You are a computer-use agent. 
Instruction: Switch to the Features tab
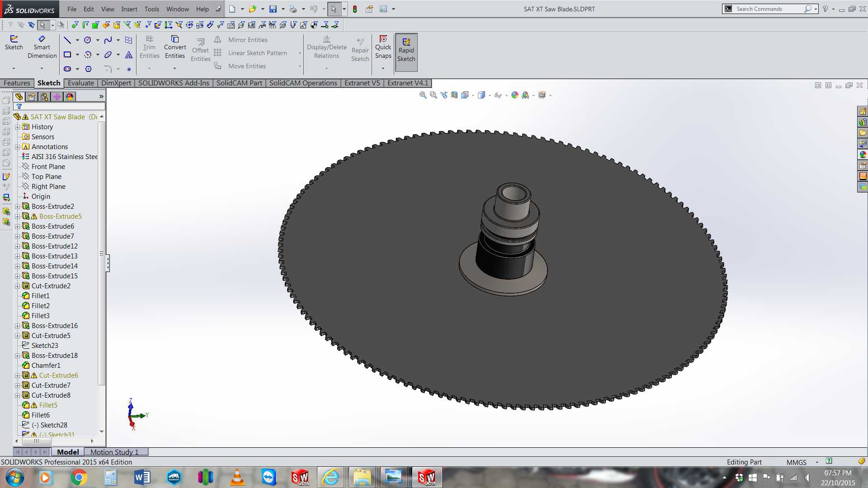17,83
